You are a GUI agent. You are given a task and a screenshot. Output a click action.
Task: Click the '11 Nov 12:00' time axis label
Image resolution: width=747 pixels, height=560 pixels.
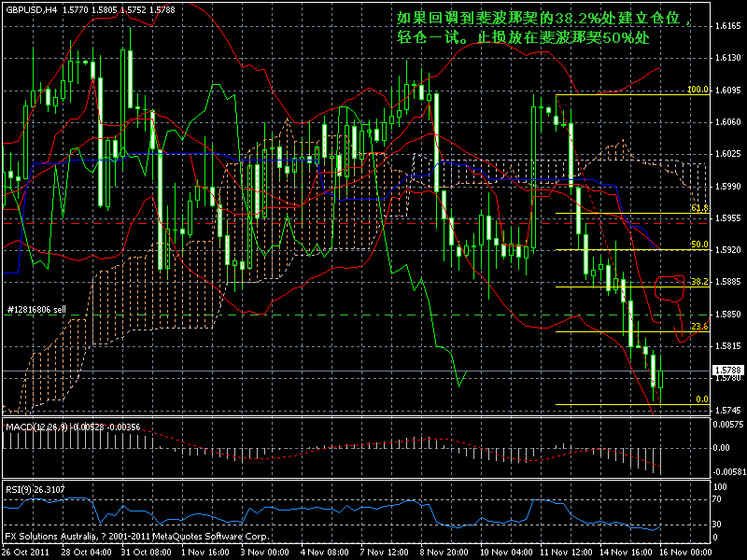coord(566,553)
